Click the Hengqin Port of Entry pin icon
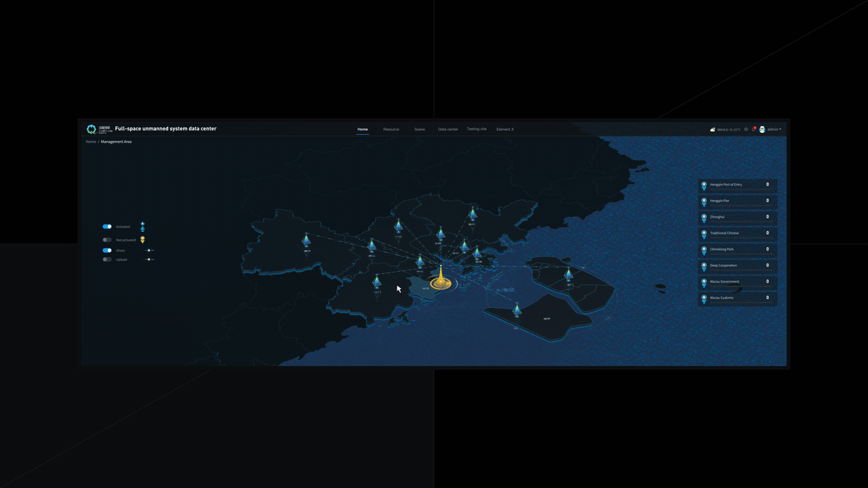The height and width of the screenshot is (488, 868). coord(704,185)
